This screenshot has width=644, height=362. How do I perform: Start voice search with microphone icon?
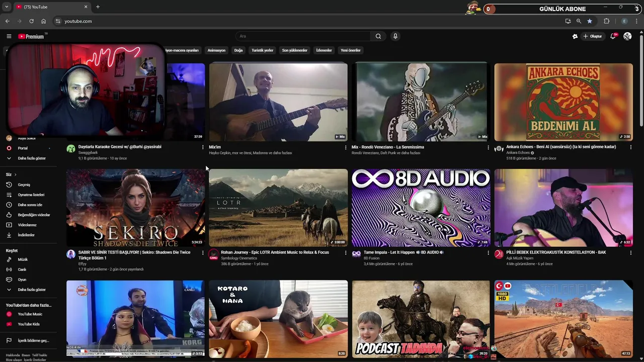(x=395, y=36)
